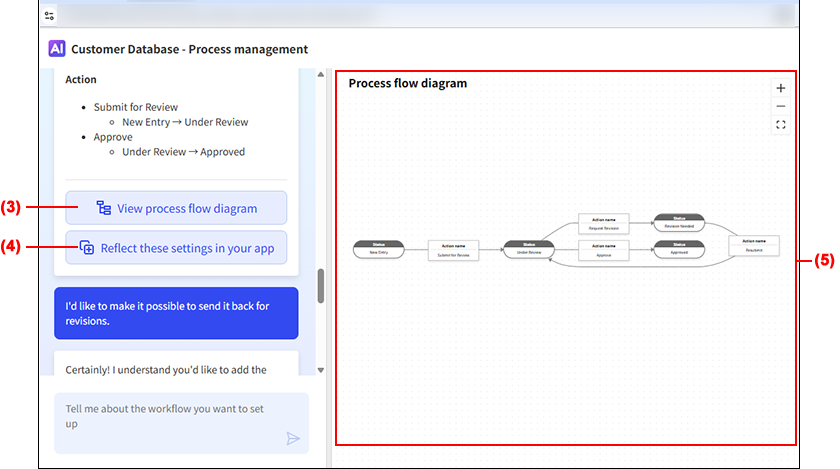Fit the diagram to view with fullscreen icon
The image size is (840, 469).
point(780,125)
